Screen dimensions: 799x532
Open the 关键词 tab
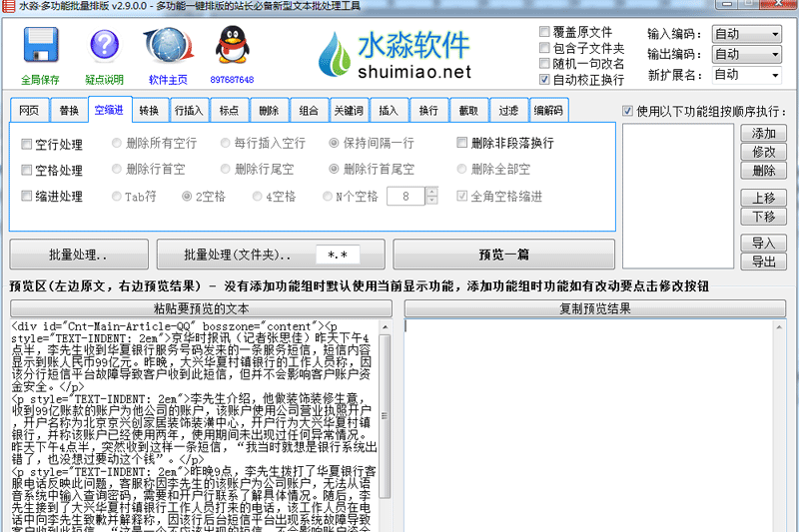[x=349, y=111]
